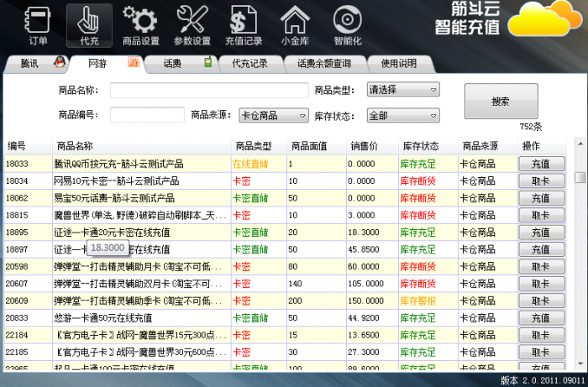This screenshot has height=387, width=588.
Task: Click the 商品面值 column header
Action: coord(317,146)
